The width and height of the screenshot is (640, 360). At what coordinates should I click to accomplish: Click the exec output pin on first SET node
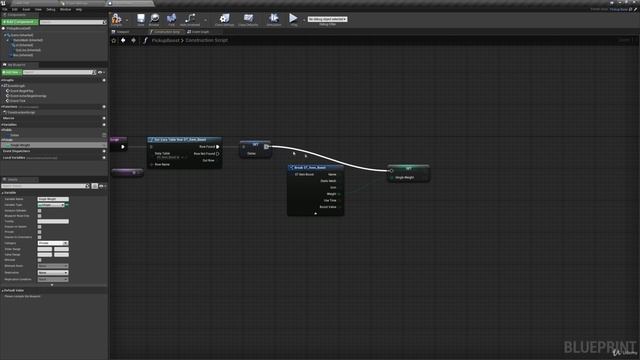[x=267, y=147]
